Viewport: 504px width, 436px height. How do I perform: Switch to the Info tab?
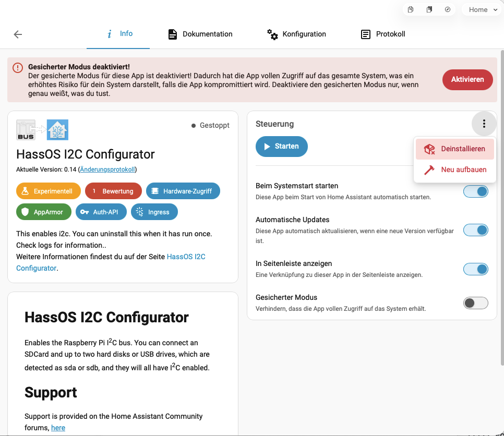click(x=118, y=34)
